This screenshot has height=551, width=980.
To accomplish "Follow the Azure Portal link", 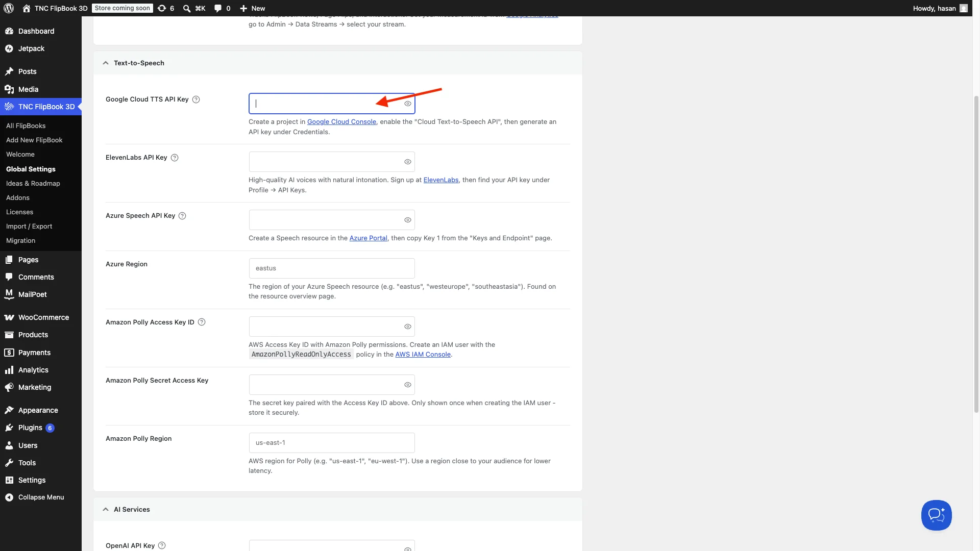I will click(369, 238).
